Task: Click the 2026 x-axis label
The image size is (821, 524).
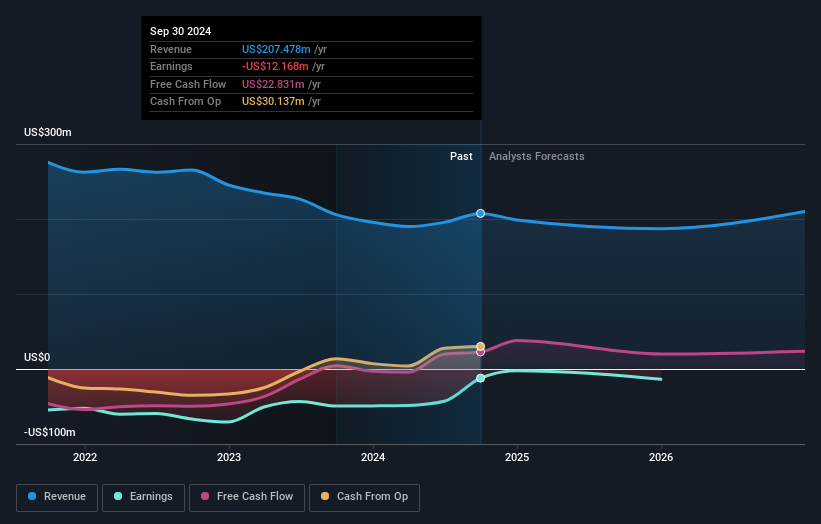Action: 661,458
